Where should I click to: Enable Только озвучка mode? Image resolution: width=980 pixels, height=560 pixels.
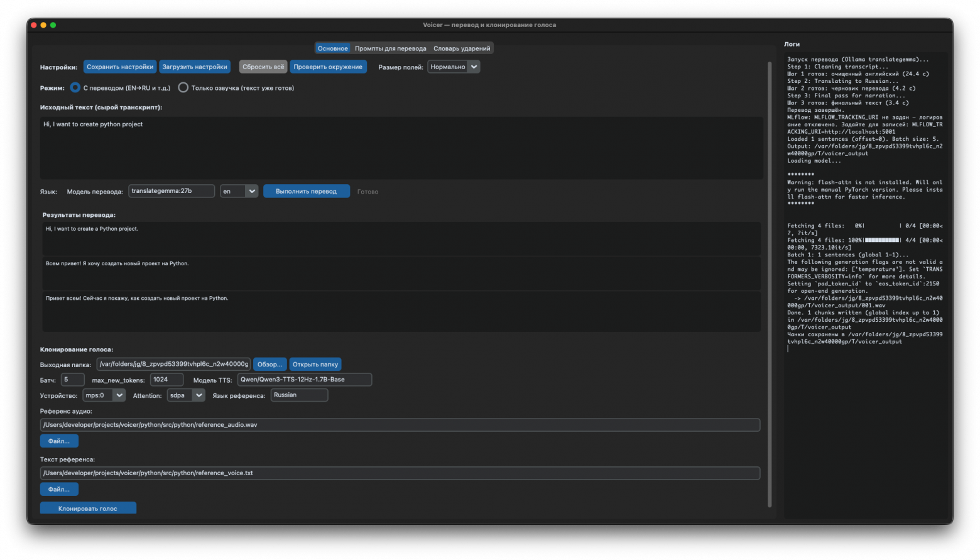click(x=183, y=87)
